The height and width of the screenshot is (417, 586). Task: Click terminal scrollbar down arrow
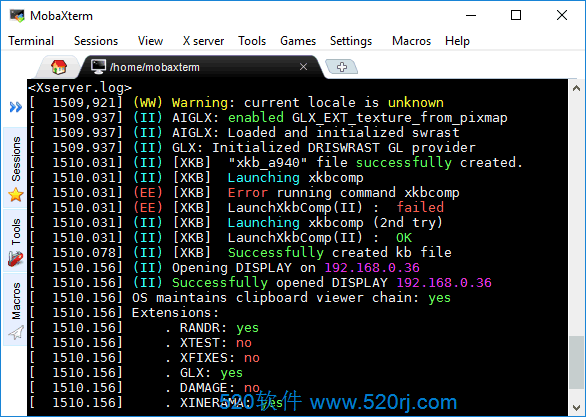[x=576, y=407]
